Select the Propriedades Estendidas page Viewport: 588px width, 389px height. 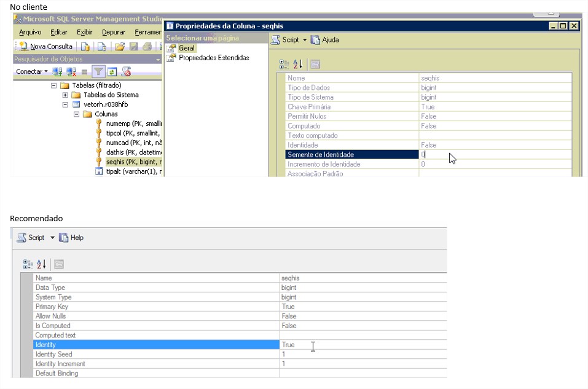(x=213, y=58)
